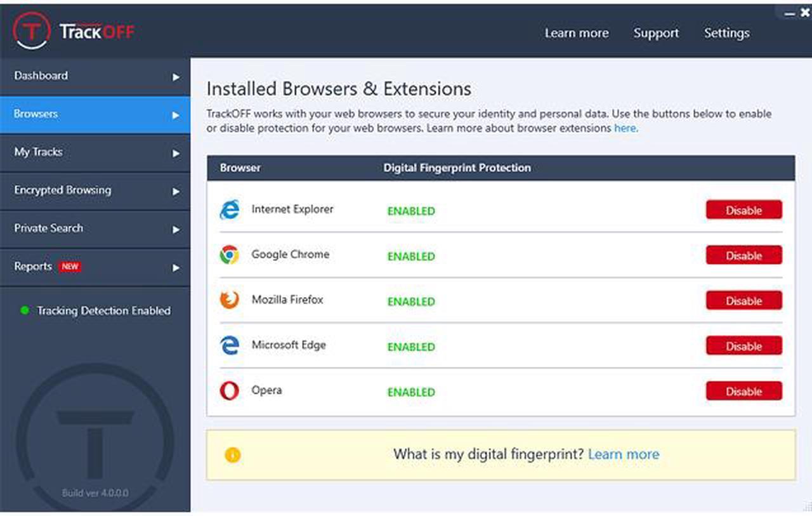Open Encrypted Browsing
This screenshot has width=812, height=516.
pos(95,191)
